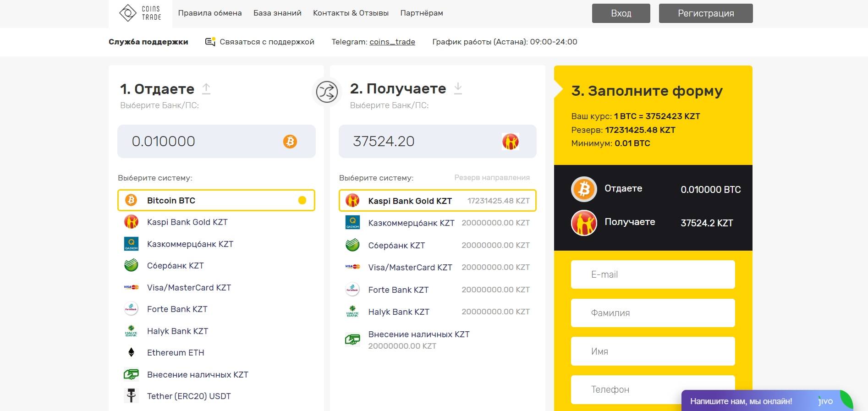868x411 pixels.
Task: Click the Bitcoin icon in the Отдаете summary row
Action: click(584, 189)
